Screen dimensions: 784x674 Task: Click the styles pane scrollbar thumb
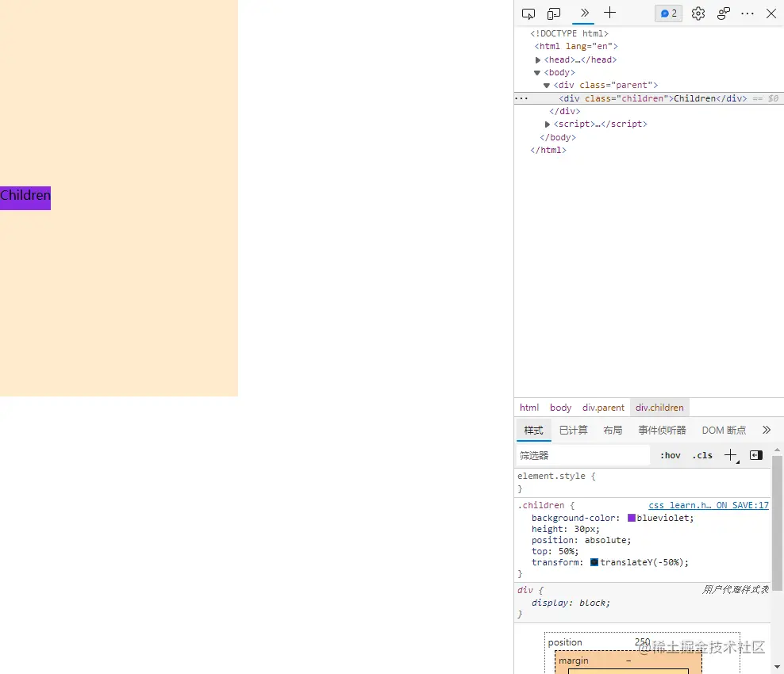(x=777, y=523)
